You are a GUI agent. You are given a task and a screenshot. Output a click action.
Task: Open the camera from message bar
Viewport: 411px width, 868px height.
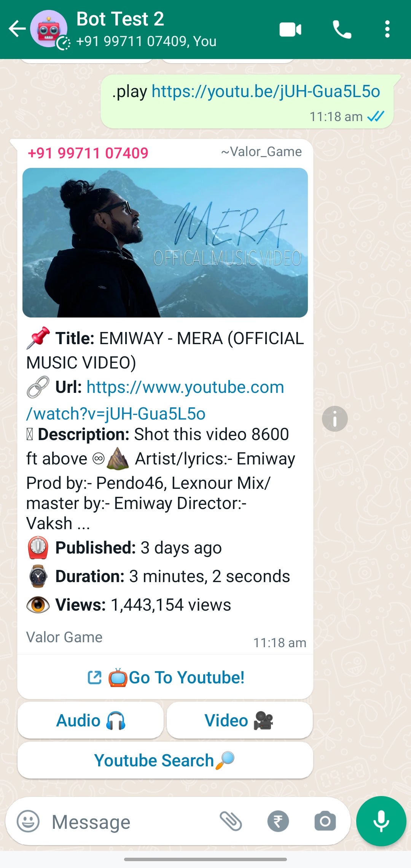tap(325, 821)
